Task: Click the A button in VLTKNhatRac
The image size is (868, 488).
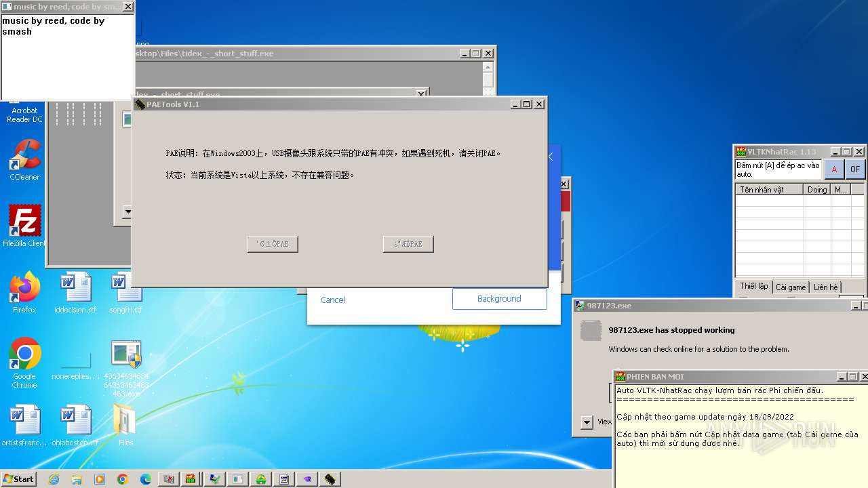Action: coord(834,169)
